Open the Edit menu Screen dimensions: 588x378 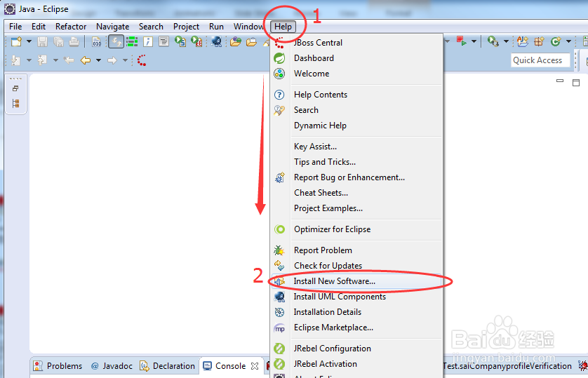pyautogui.click(x=39, y=27)
